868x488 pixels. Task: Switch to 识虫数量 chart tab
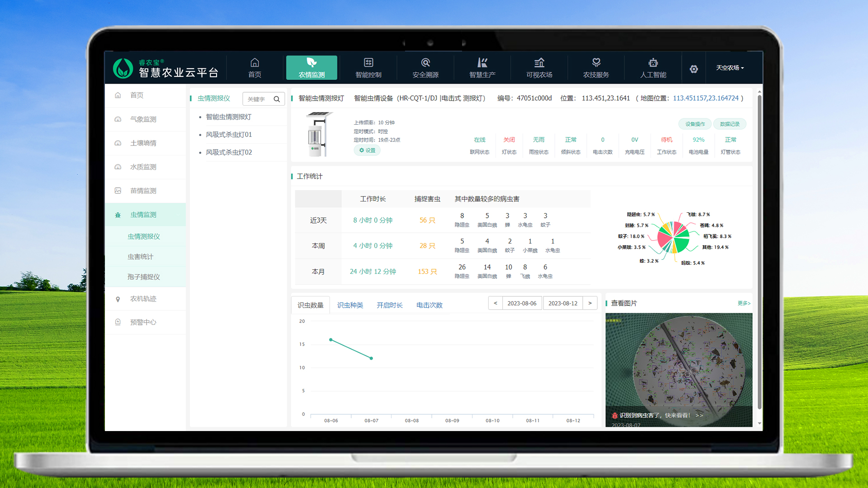(311, 305)
